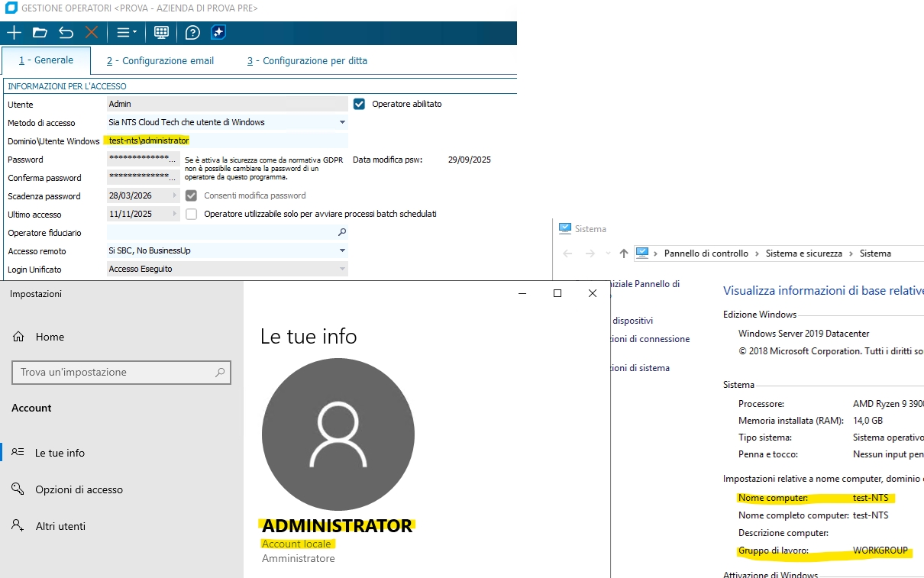924x578 pixels.
Task: Click the final Sistema breadcrumb item
Action: 875,253
